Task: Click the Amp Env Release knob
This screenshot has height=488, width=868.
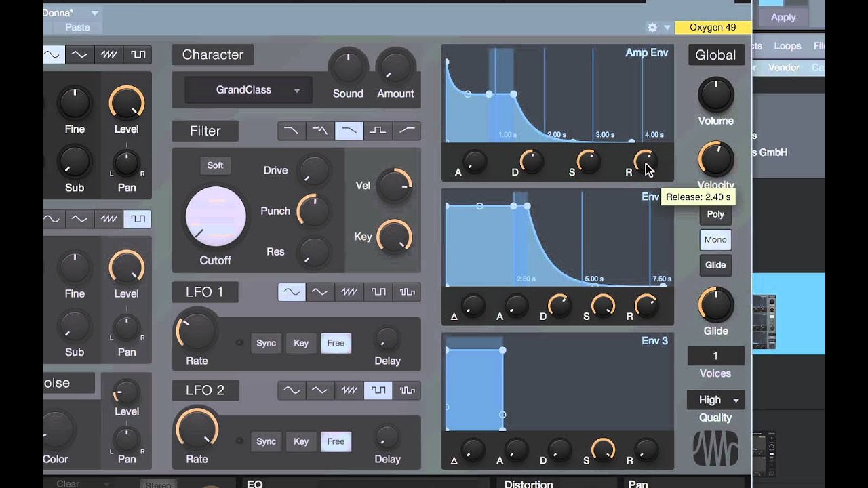Action: [x=646, y=163]
